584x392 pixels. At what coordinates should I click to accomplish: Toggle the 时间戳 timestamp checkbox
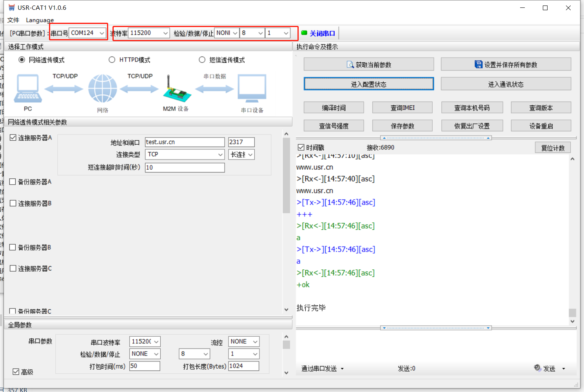click(x=301, y=147)
